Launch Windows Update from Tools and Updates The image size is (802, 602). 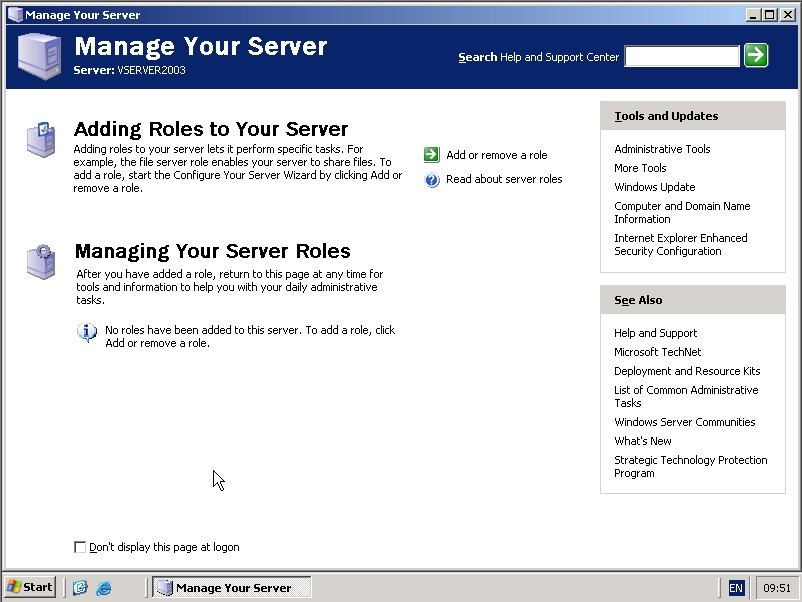click(654, 187)
